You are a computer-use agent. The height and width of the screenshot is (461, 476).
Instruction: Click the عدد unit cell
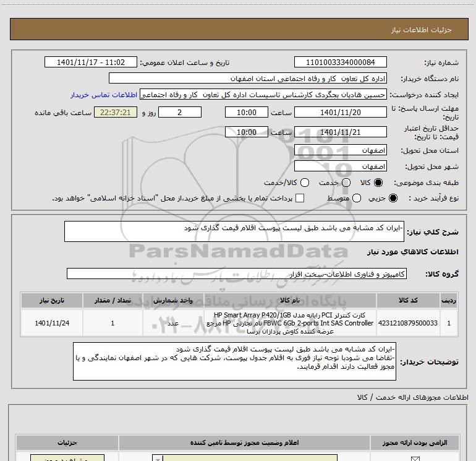tap(172, 323)
